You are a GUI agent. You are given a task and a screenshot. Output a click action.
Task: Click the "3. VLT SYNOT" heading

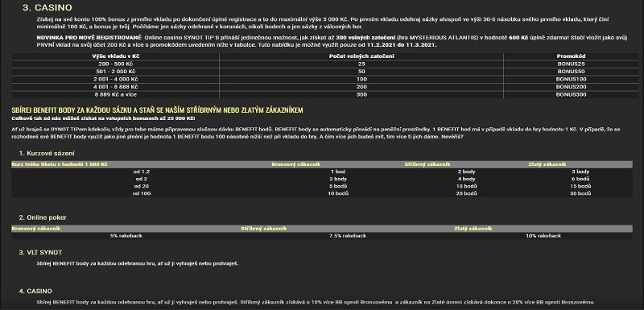point(41,252)
